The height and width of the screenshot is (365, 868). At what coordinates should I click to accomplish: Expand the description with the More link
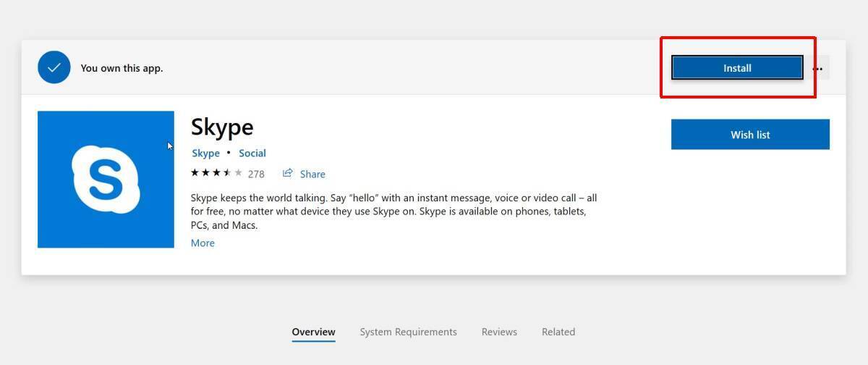click(203, 243)
